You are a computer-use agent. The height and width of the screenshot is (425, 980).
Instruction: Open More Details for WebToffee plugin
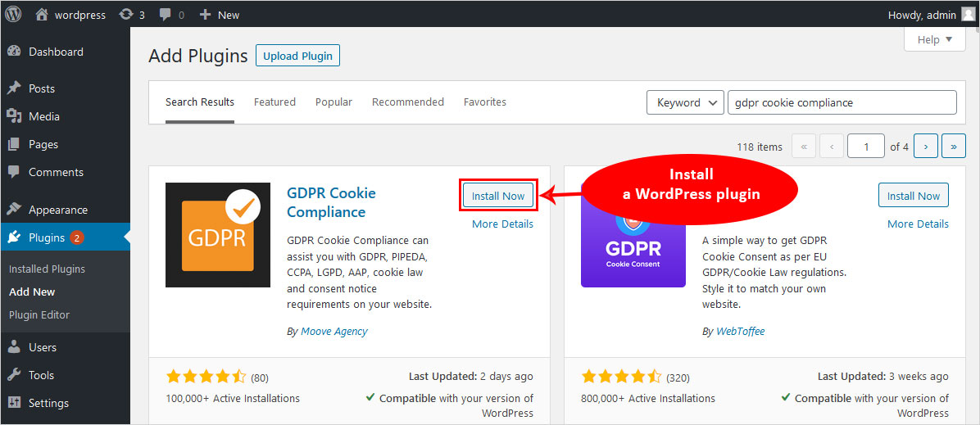[x=918, y=224]
